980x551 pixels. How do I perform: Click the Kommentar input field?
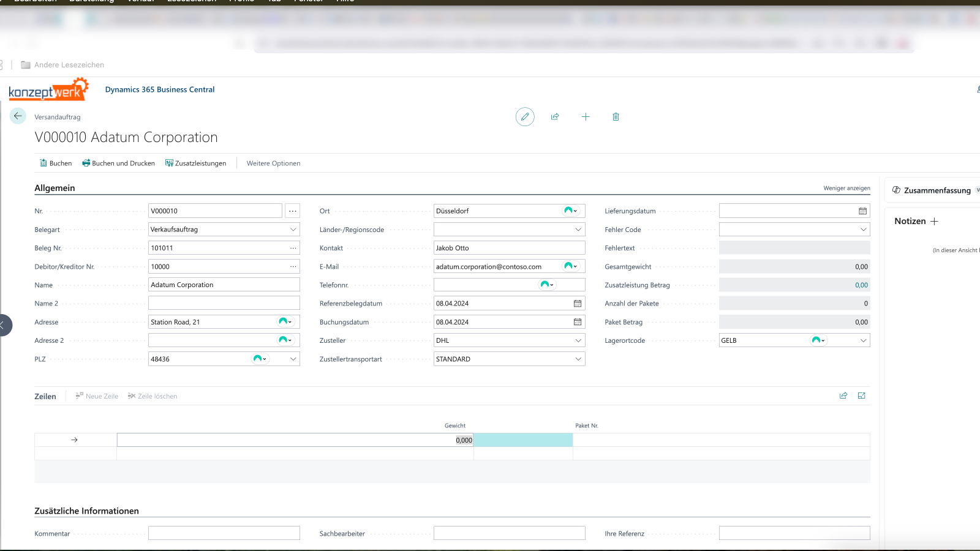(x=224, y=533)
